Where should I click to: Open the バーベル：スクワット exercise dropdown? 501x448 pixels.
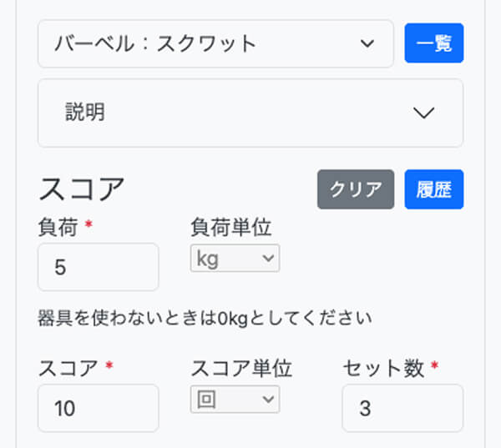[215, 44]
